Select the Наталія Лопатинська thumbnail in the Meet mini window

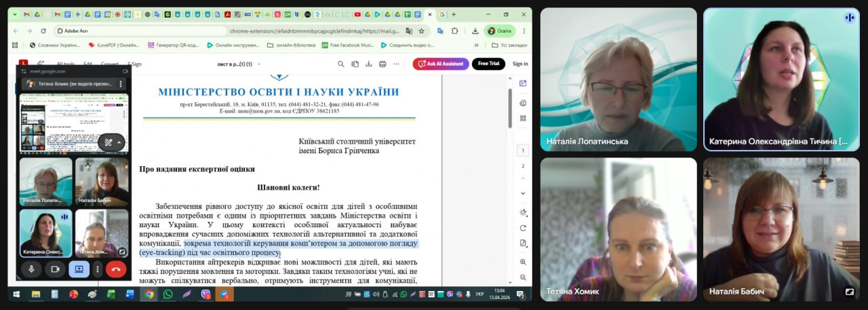(x=45, y=182)
